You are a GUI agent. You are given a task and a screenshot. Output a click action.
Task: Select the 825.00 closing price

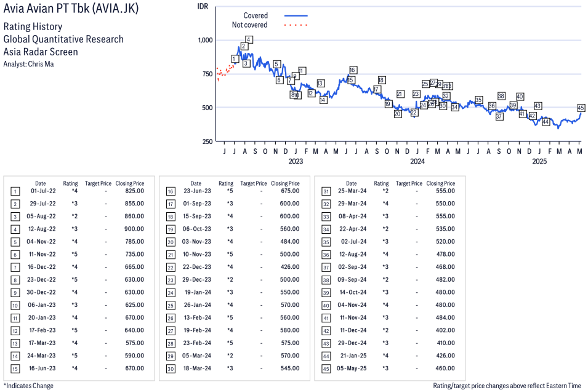coord(135,191)
